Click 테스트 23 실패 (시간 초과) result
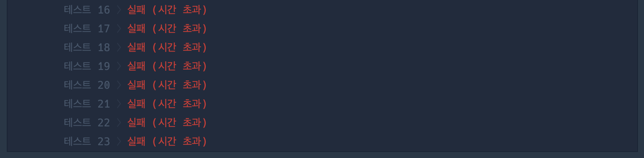This screenshot has width=644, height=158. (x=167, y=141)
